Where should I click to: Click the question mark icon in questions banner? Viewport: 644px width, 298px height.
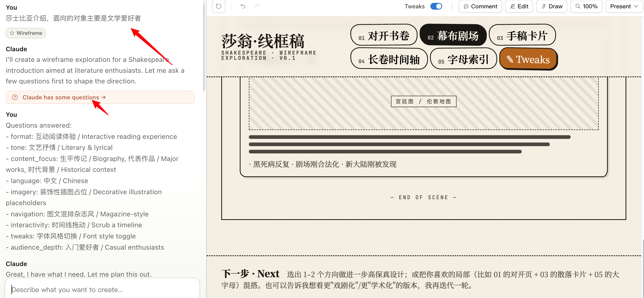tap(15, 97)
